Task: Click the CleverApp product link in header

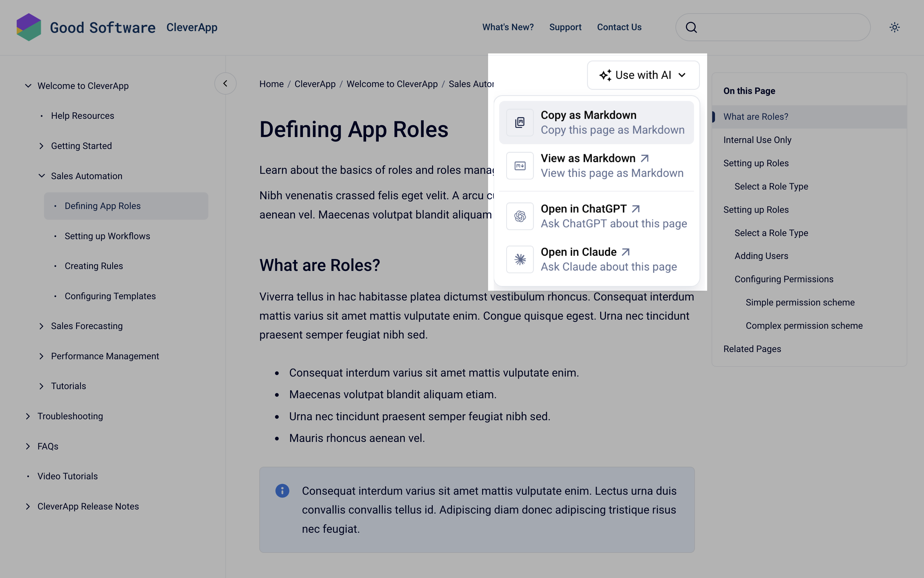Action: [192, 27]
